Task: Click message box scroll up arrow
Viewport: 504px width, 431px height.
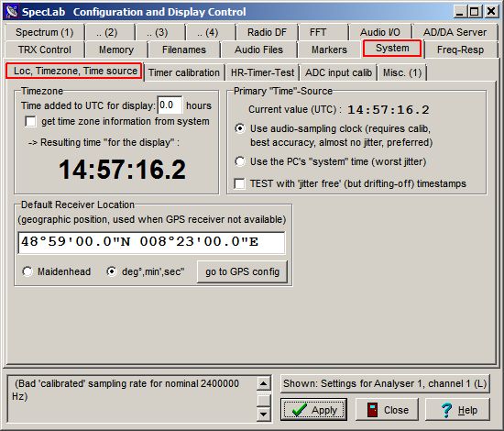Action: tap(264, 383)
